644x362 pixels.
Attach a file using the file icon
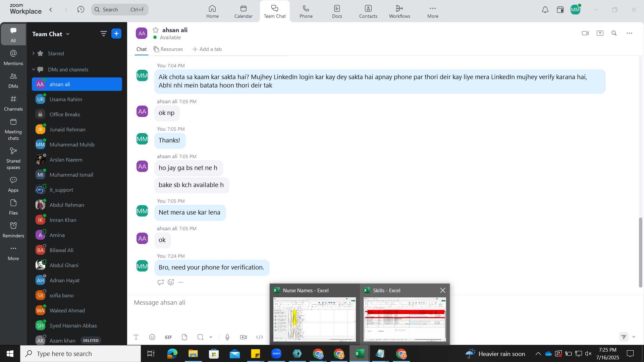184,337
